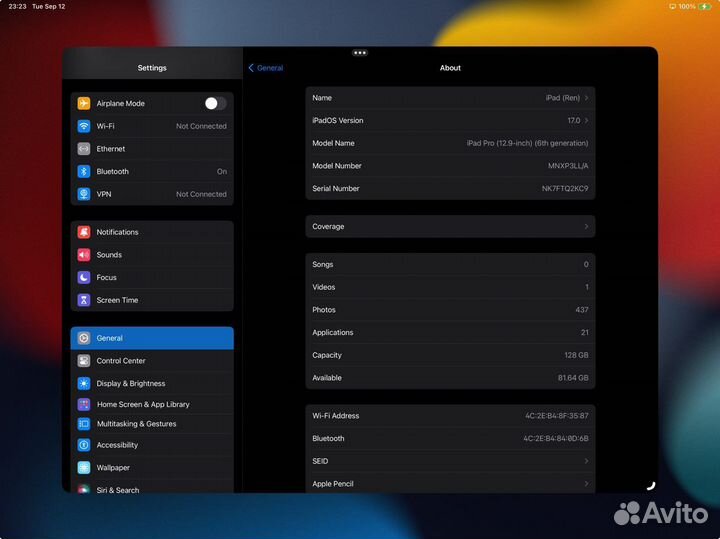Tap the Display & Brightness icon
The height and width of the screenshot is (539, 720).
pos(84,383)
